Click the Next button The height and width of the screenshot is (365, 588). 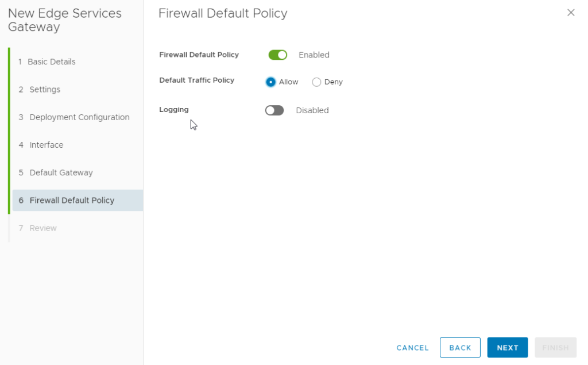(508, 348)
